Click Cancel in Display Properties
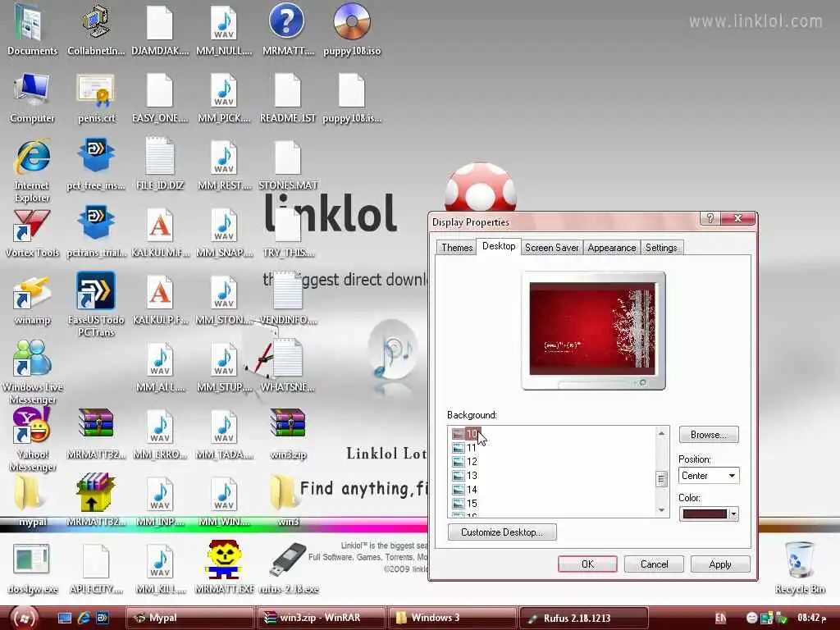The image size is (840, 630). pos(654,564)
